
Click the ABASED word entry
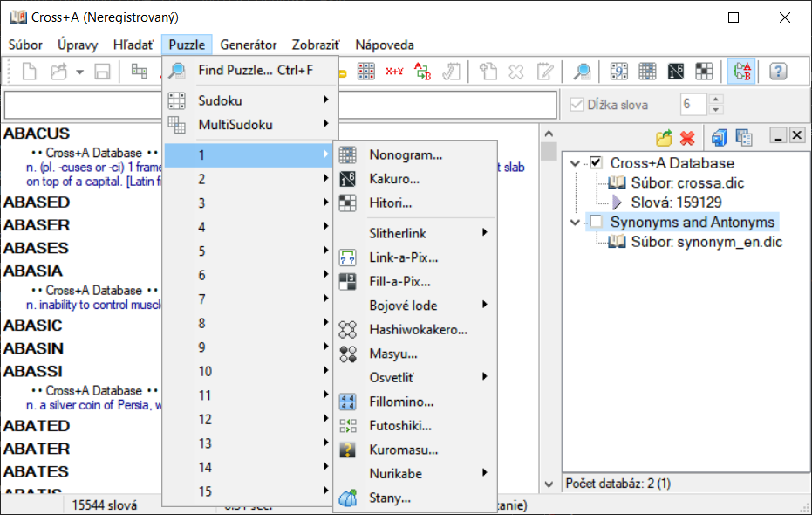pyautogui.click(x=37, y=202)
